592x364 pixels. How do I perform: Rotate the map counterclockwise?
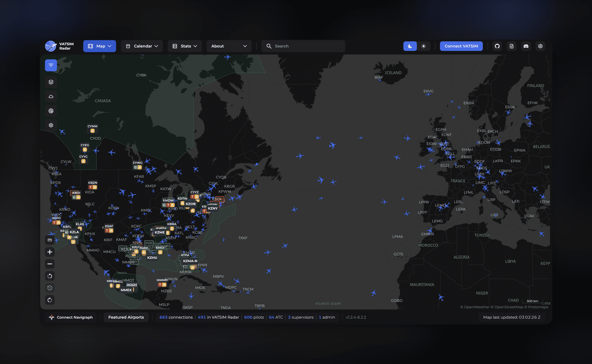click(x=50, y=276)
